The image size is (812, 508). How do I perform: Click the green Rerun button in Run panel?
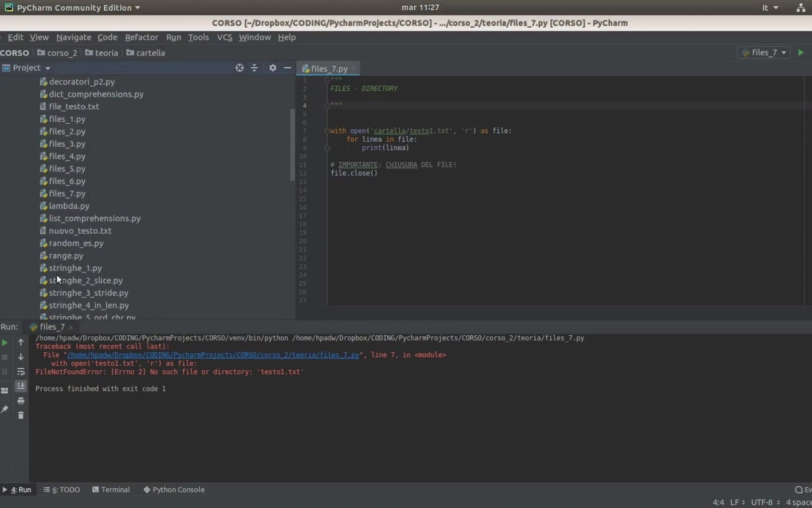[5, 342]
